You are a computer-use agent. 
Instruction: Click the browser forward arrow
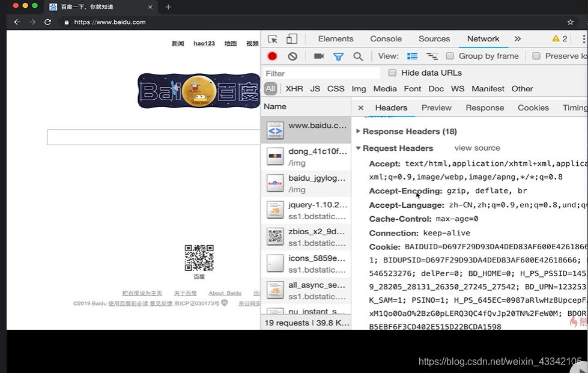tap(32, 22)
